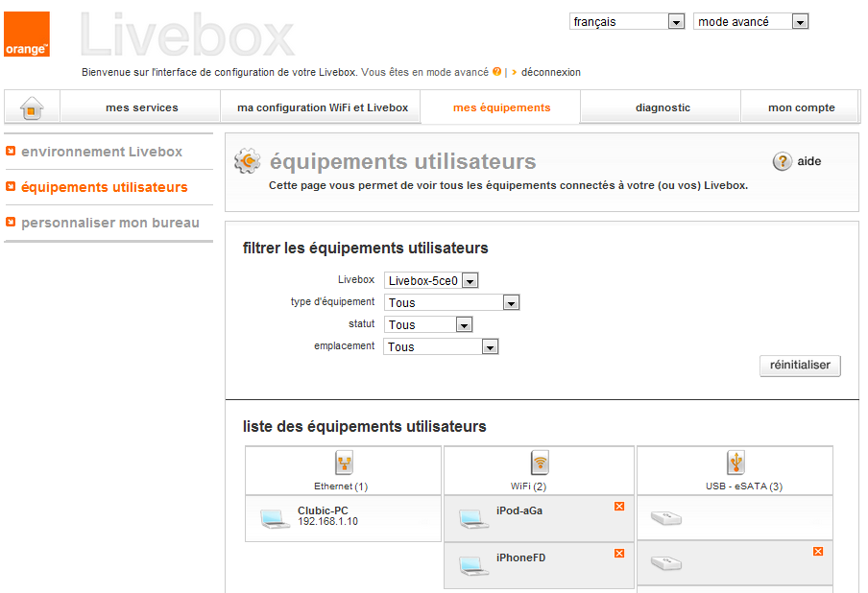Viewport: 868px width, 593px height.
Task: Click the iPhoneFD laptop icon
Action: coord(474,566)
